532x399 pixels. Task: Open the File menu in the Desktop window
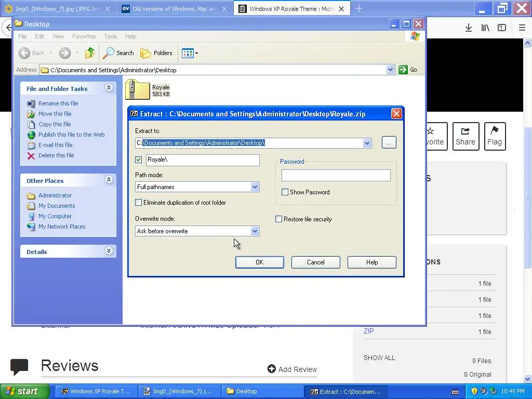[22, 36]
